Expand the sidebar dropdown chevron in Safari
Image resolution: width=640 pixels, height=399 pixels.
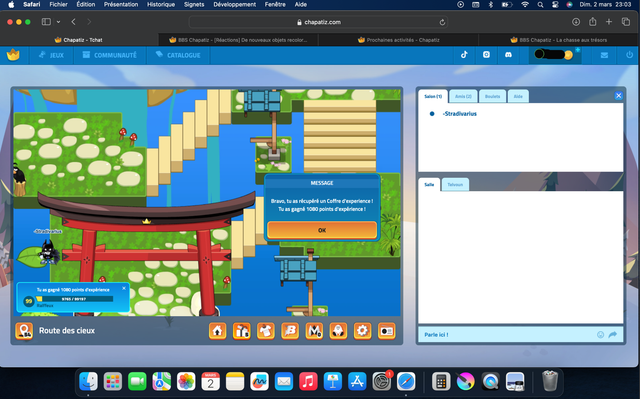click(x=58, y=22)
